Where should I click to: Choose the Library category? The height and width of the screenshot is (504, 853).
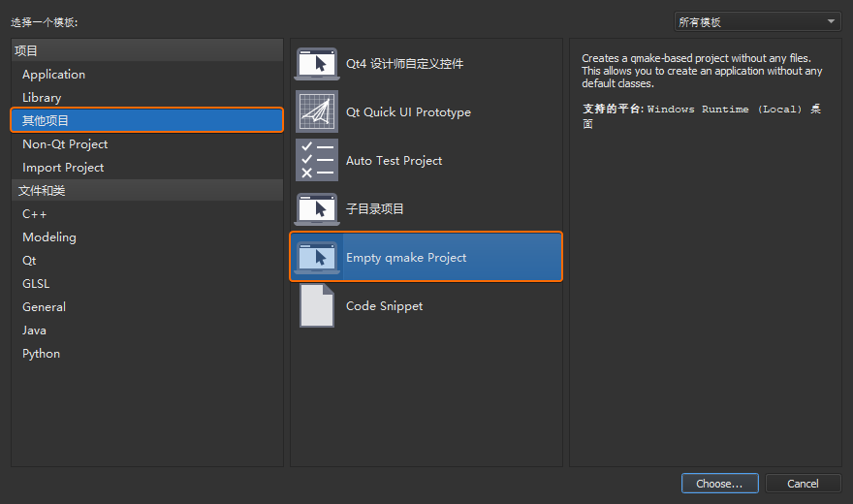(42, 98)
